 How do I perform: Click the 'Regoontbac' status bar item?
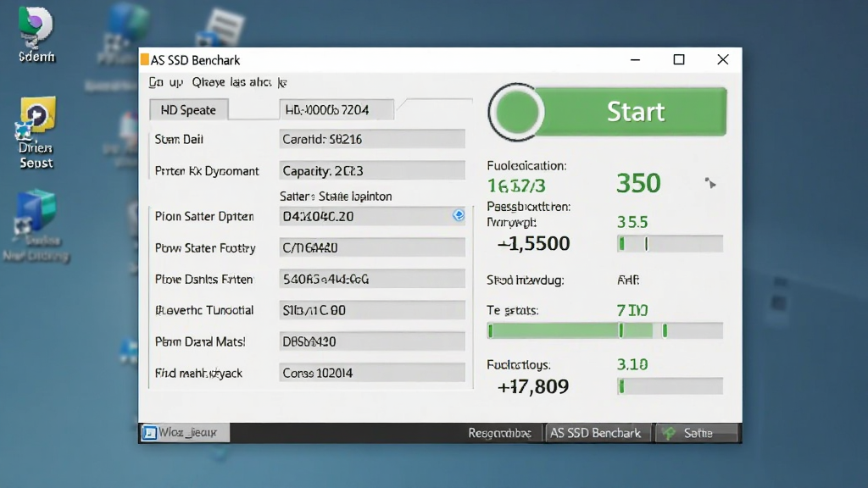pyautogui.click(x=499, y=433)
